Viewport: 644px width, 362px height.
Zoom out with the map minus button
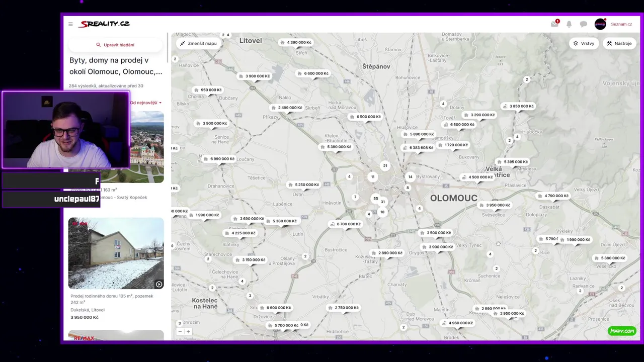tap(180, 331)
